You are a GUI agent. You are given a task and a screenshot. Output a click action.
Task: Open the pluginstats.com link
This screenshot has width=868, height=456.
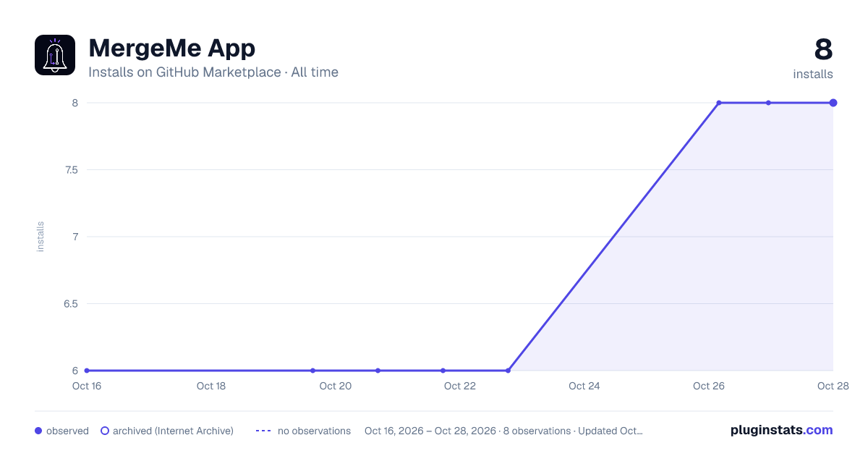[x=781, y=430]
